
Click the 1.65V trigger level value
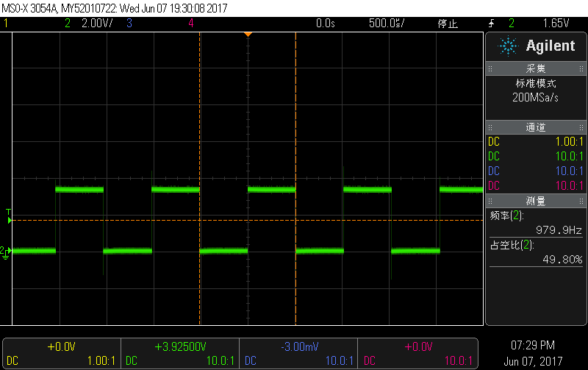tap(556, 24)
